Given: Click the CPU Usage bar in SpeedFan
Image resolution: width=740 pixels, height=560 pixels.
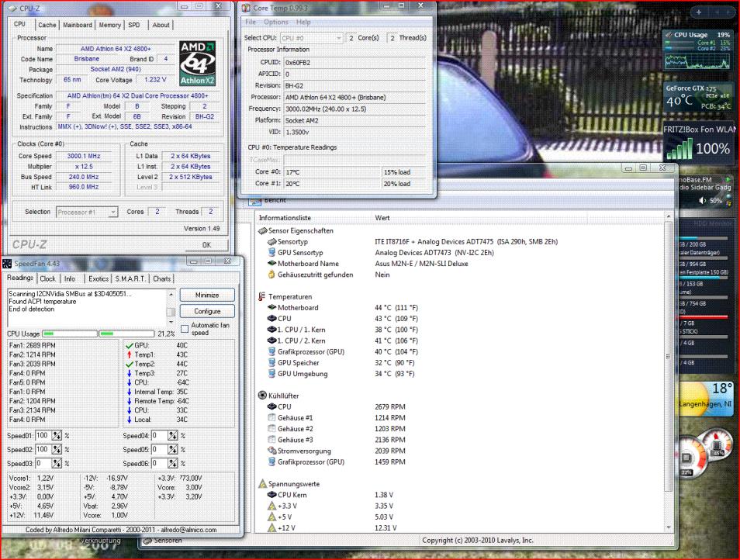Looking at the screenshot, I should (99, 334).
